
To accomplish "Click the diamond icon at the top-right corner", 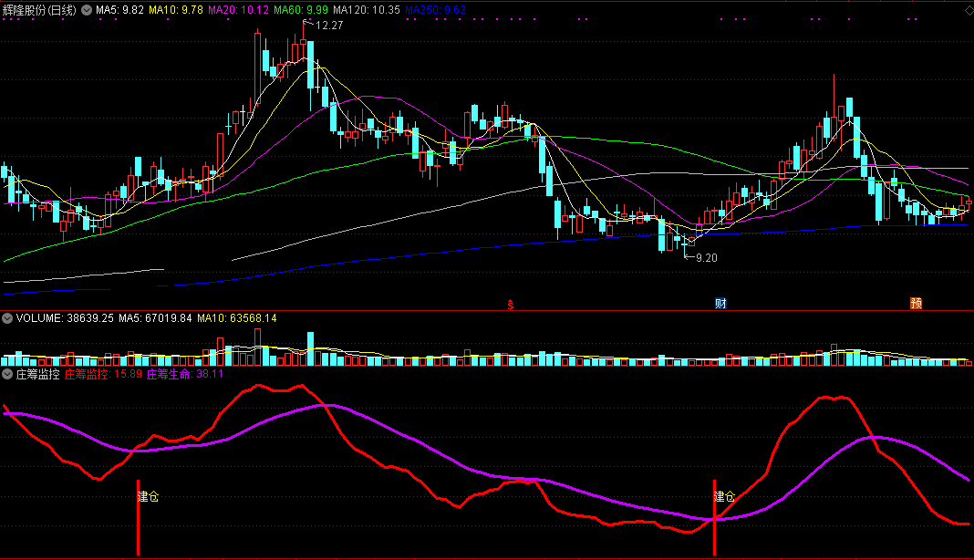I will click(x=968, y=11).
